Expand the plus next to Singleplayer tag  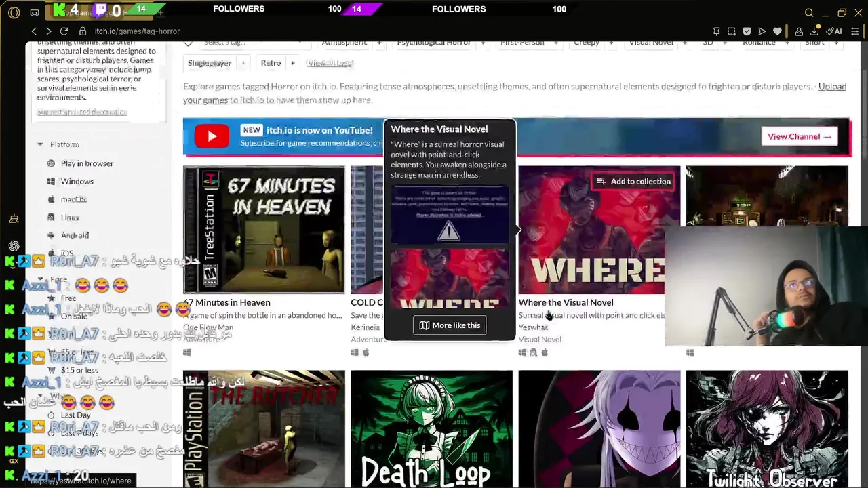[243, 63]
